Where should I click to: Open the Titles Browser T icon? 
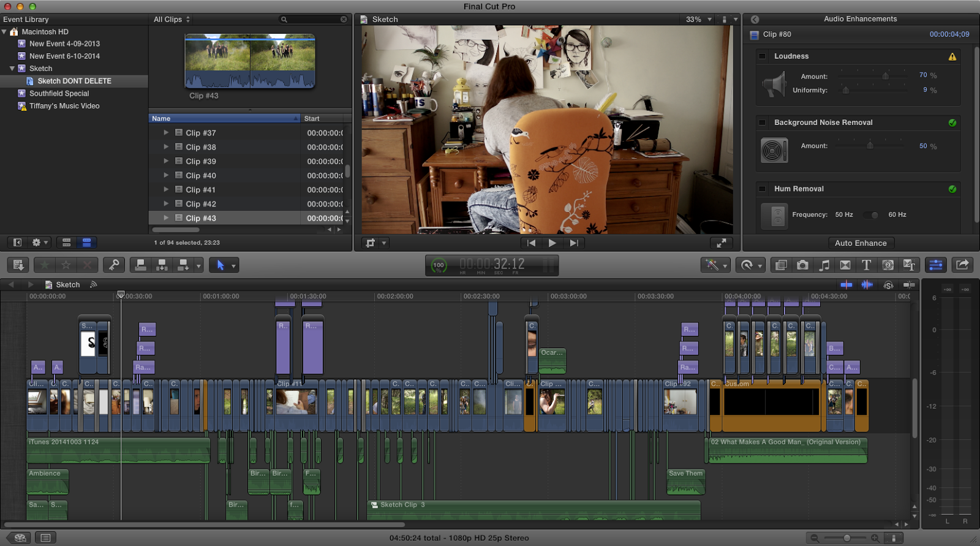[866, 265]
